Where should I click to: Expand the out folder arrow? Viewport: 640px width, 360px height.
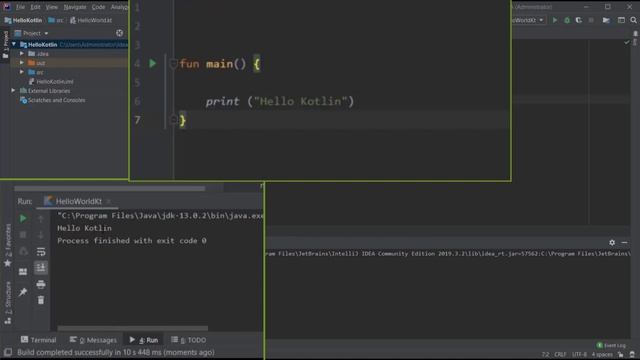click(x=22, y=63)
